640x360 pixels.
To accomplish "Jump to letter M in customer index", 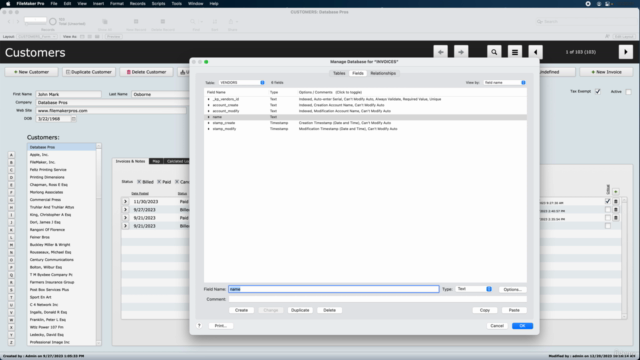I will 11,244.
